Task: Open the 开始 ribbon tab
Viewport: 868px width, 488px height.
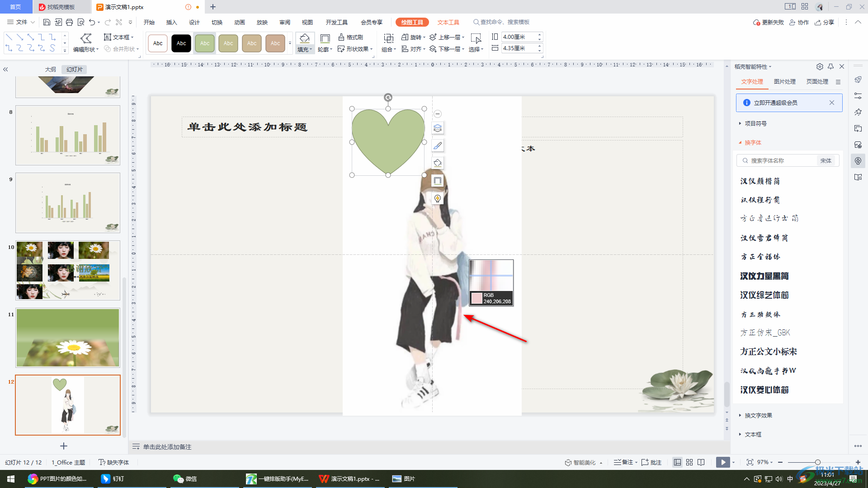Action: [x=149, y=22]
